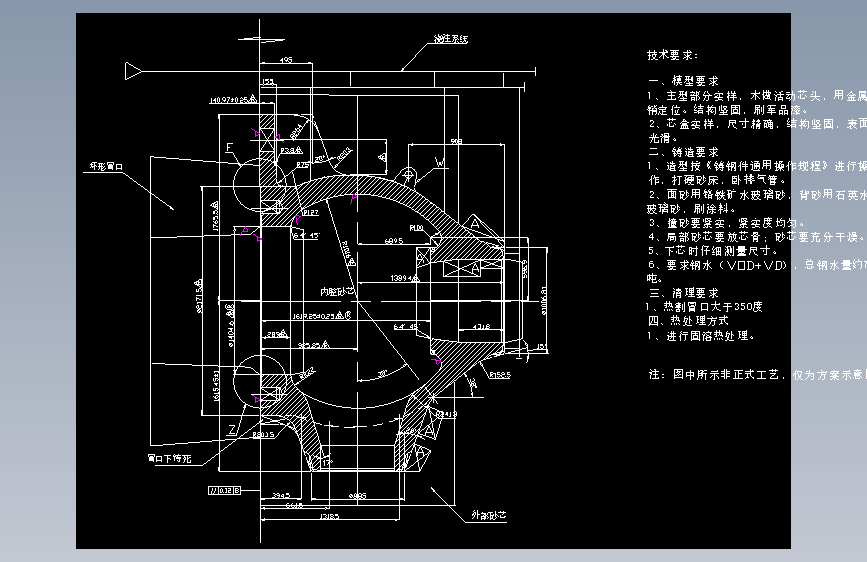Click the 进行固溶热处理 requirement line
The width and height of the screenshot is (867, 562).
(x=701, y=336)
